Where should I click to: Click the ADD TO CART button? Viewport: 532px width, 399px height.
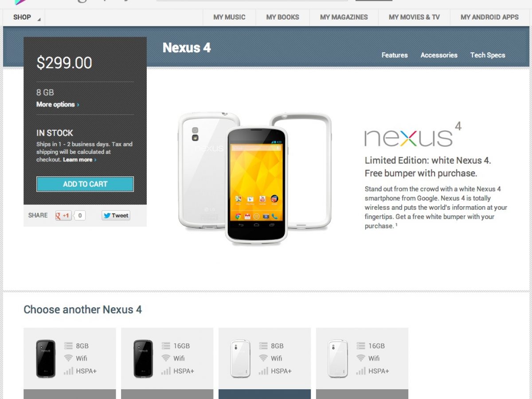(x=85, y=184)
